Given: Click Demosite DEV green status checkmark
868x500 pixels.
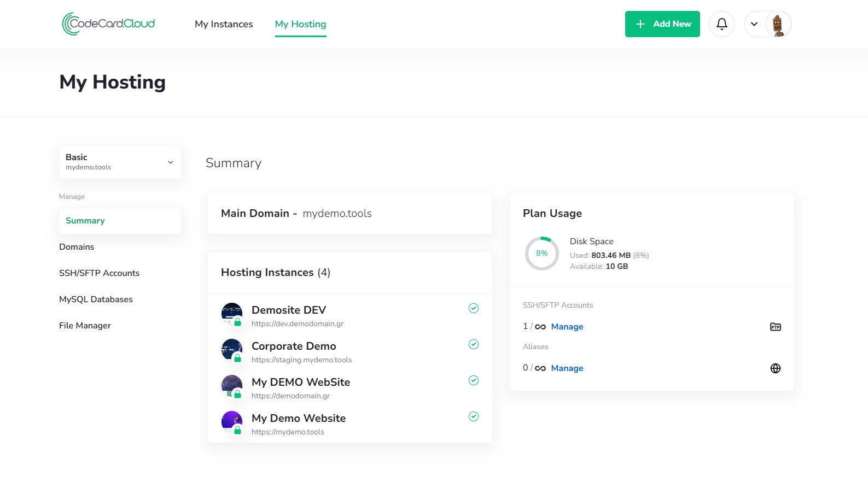Looking at the screenshot, I should pyautogui.click(x=474, y=308).
